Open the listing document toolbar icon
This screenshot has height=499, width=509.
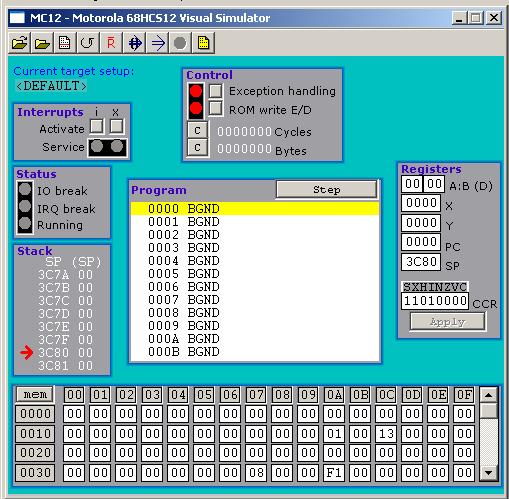pyautogui.click(x=65, y=43)
